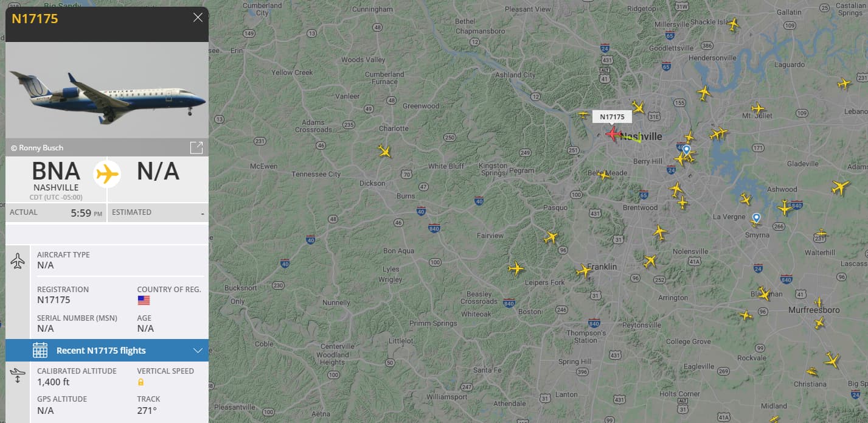868x423 pixels.
Task: Expand the Recent N17175 flights section
Action: (x=107, y=351)
